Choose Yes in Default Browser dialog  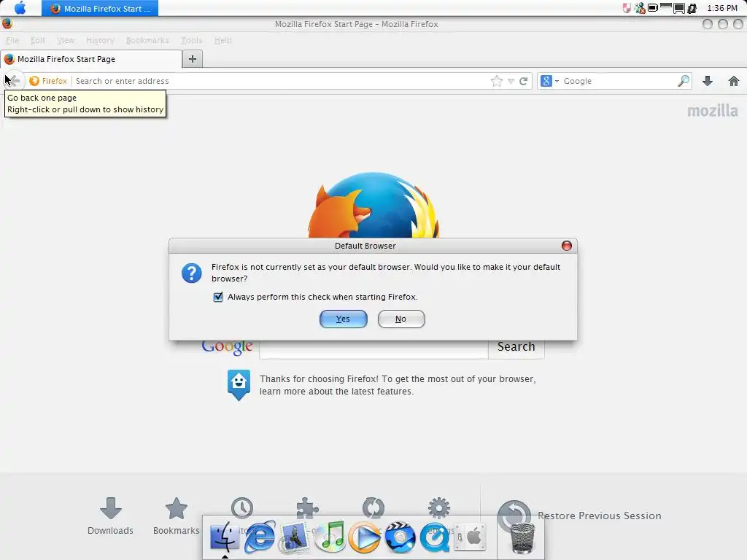pyautogui.click(x=343, y=319)
